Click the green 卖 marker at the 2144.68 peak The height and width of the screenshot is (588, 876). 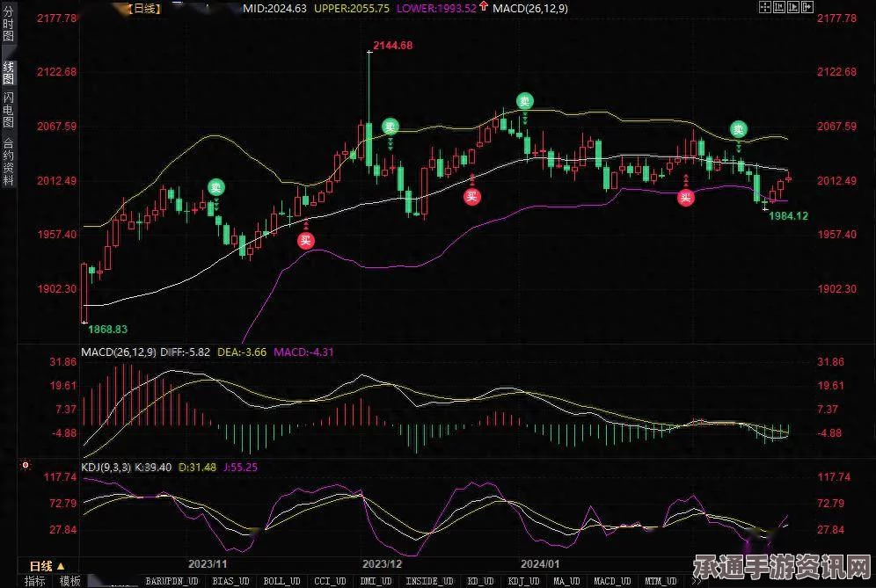[x=390, y=127]
